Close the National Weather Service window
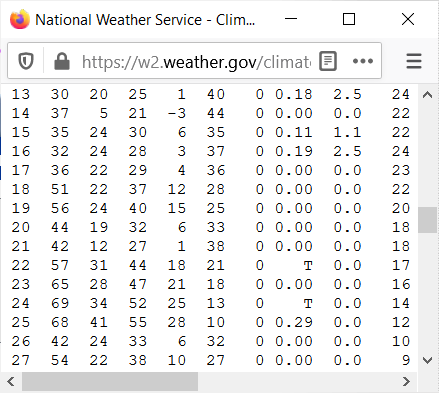 [408, 19]
